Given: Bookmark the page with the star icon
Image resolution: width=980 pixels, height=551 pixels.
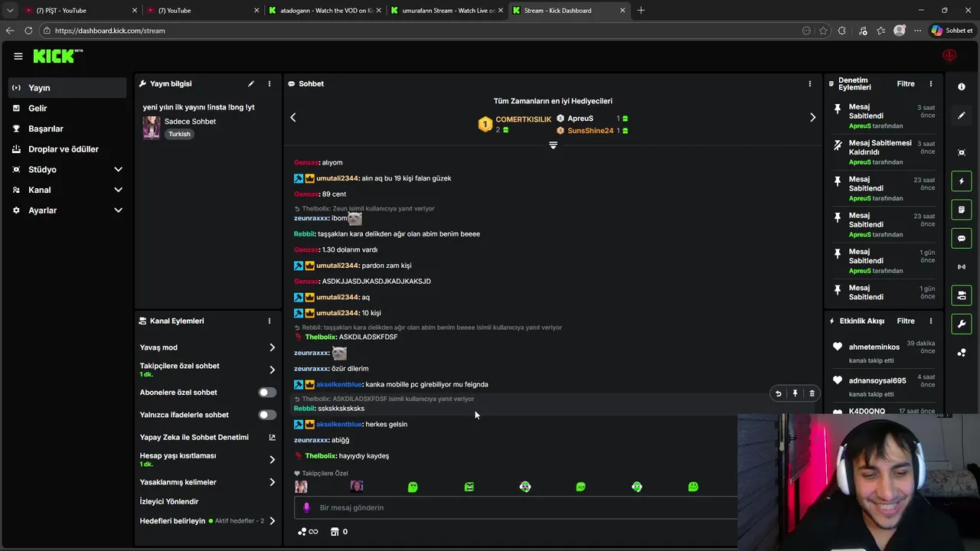Looking at the screenshot, I should (x=823, y=31).
